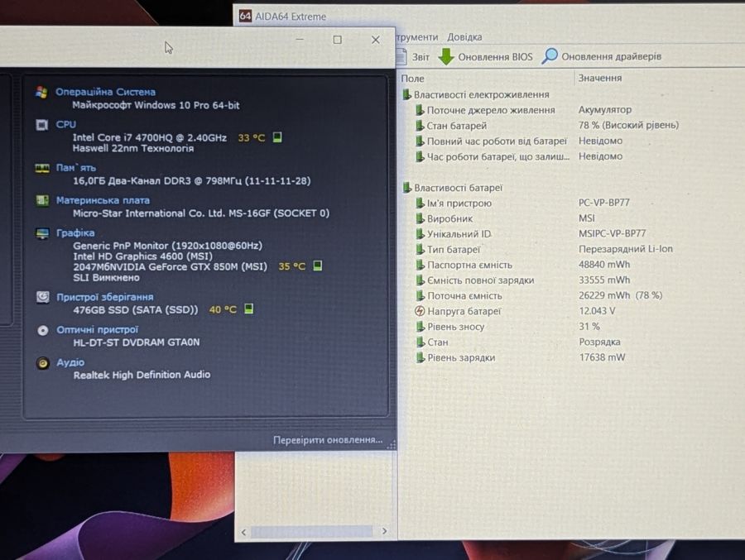The height and width of the screenshot is (560, 745).
Task: Click the battery icon beside Паспортна ємність
Action: coord(420,265)
